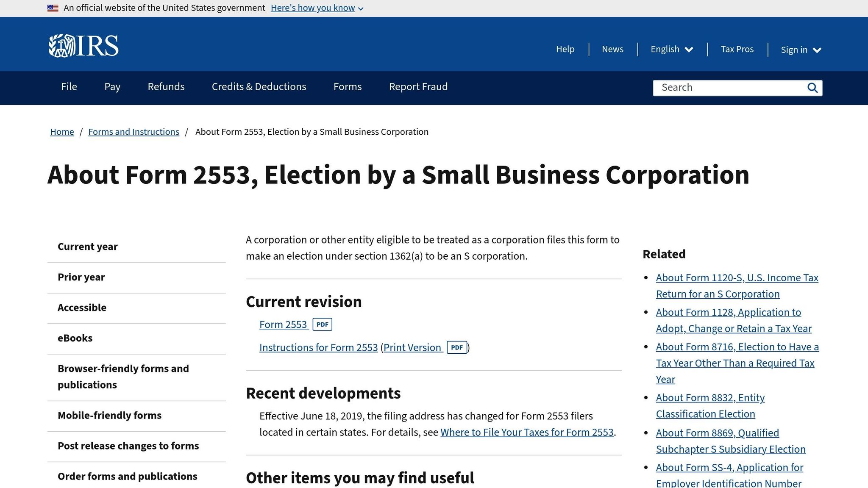The height and width of the screenshot is (488, 868).
Task: Select Report Fraud in navigation
Action: point(418,87)
